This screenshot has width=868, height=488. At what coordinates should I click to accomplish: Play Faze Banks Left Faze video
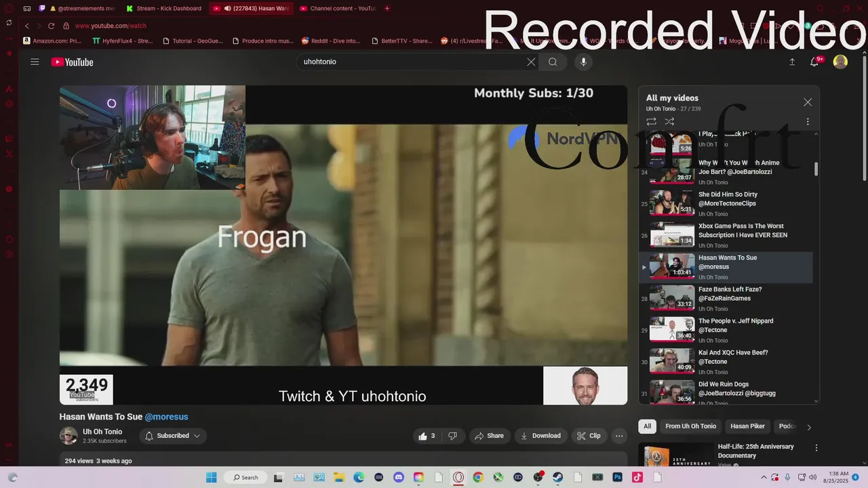(726, 298)
